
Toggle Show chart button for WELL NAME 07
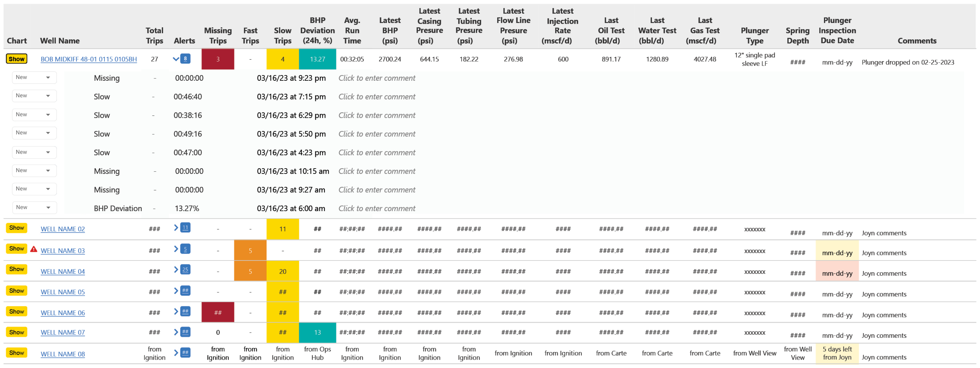coord(16,332)
